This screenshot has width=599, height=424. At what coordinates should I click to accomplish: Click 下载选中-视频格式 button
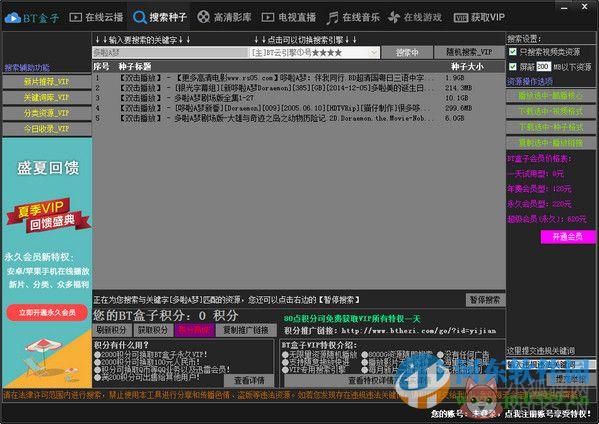click(550, 111)
